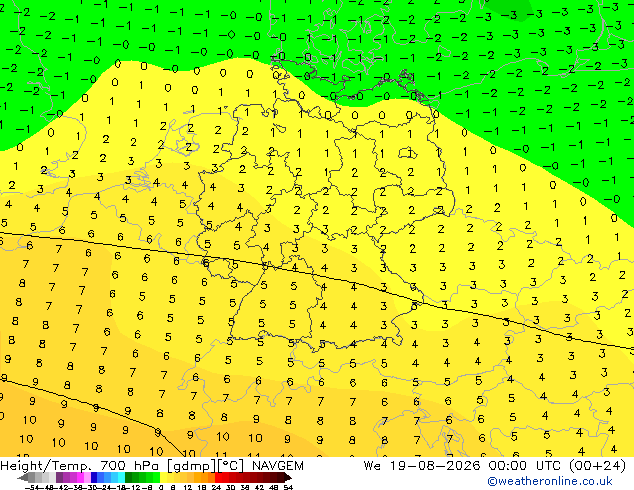
Task: Click the '[°C]' unit label
Action: tap(232, 466)
